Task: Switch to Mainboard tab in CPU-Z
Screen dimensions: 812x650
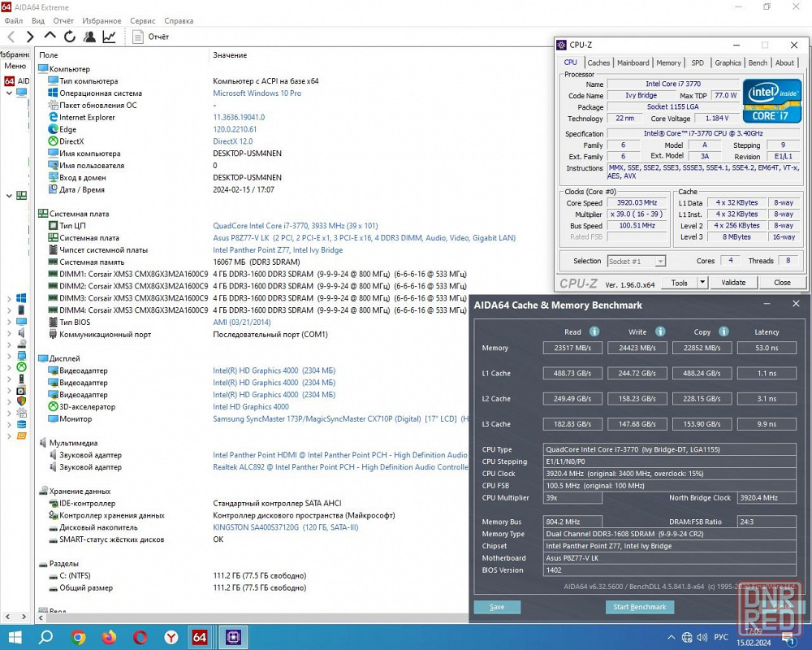Action: (633, 63)
